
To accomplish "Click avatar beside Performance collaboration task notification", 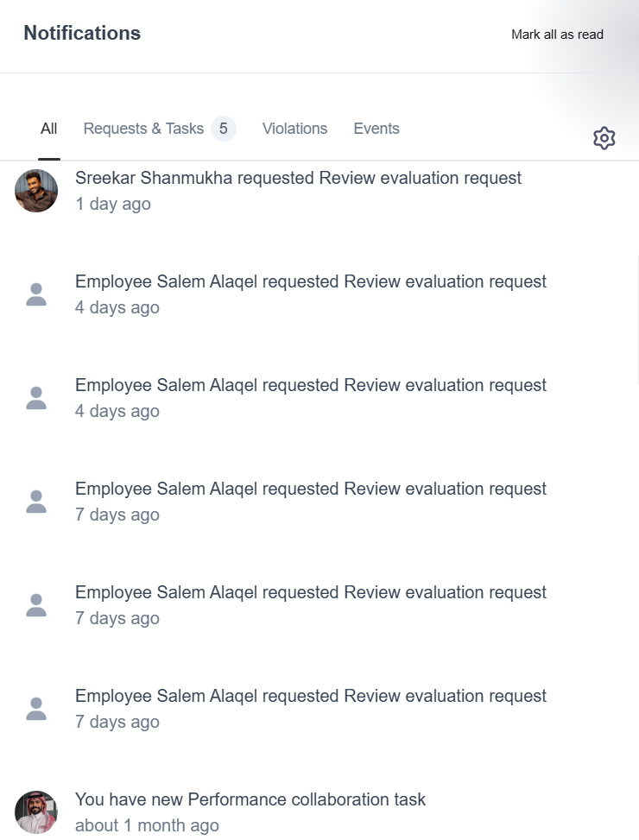I will [x=36, y=812].
